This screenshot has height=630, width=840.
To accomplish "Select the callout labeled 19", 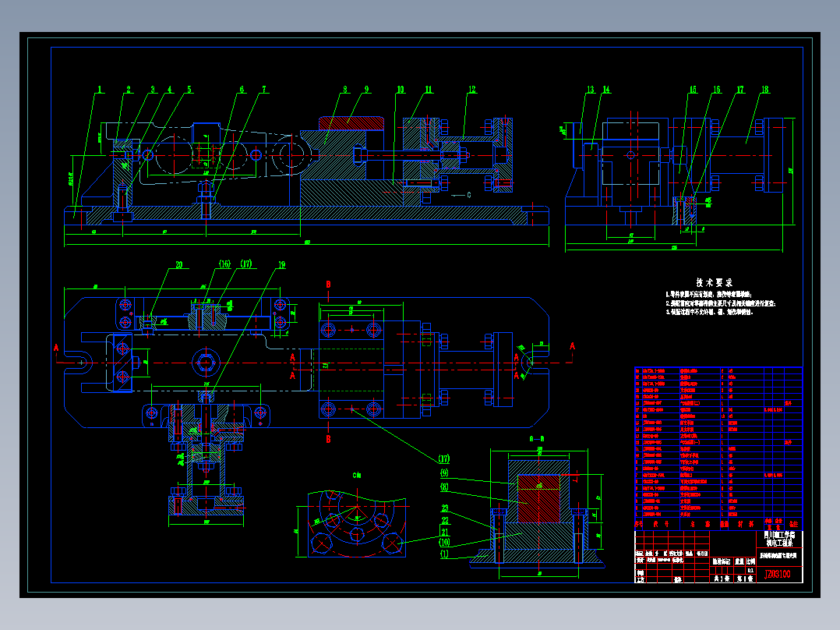I will (281, 264).
